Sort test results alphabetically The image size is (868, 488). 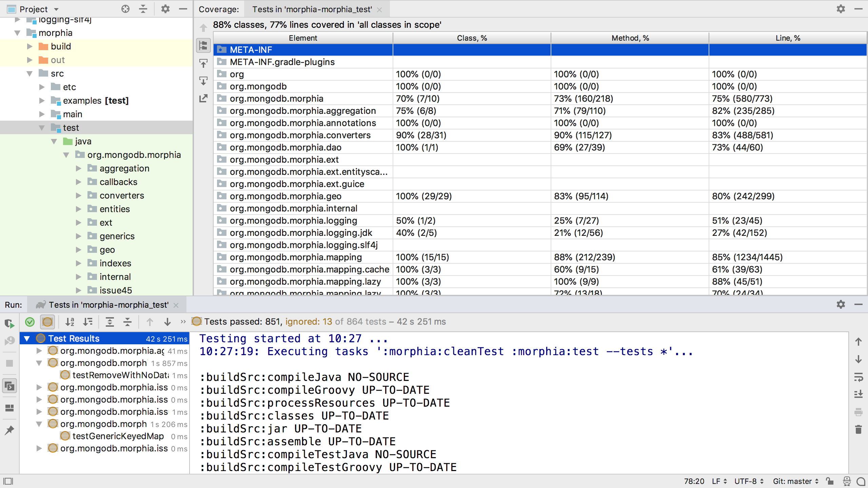point(70,322)
